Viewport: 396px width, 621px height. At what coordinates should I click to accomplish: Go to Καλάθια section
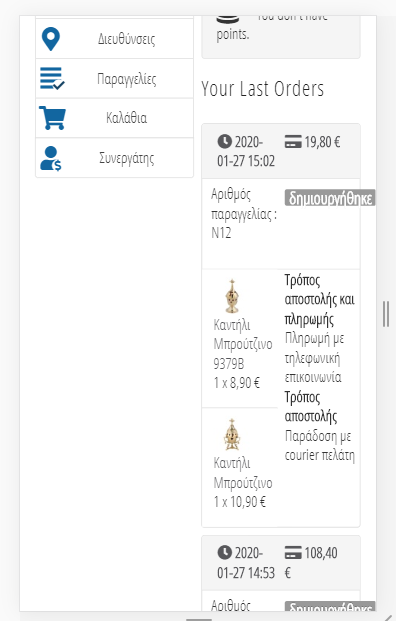click(114, 118)
